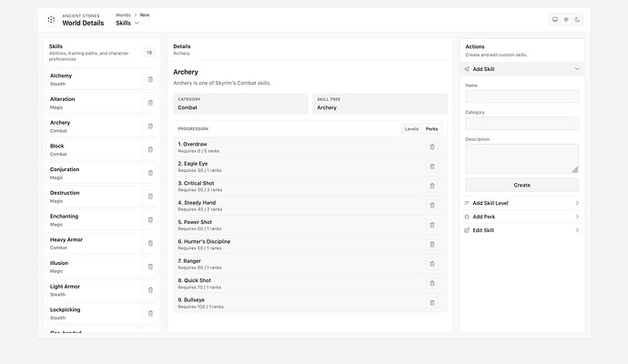
Task: Remove the Eagle Eye perk
Action: [432, 167]
